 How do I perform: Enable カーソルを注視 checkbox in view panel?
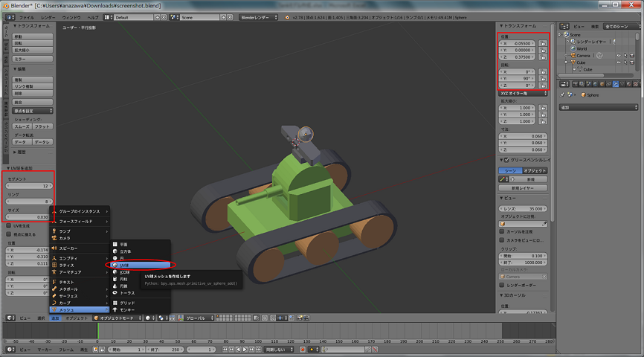[x=502, y=231]
